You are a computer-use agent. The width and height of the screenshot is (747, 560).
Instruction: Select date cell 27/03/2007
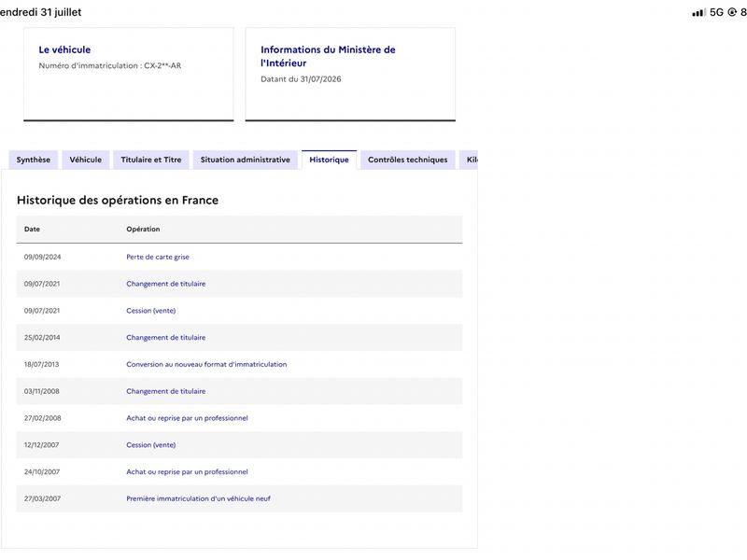[42, 498]
